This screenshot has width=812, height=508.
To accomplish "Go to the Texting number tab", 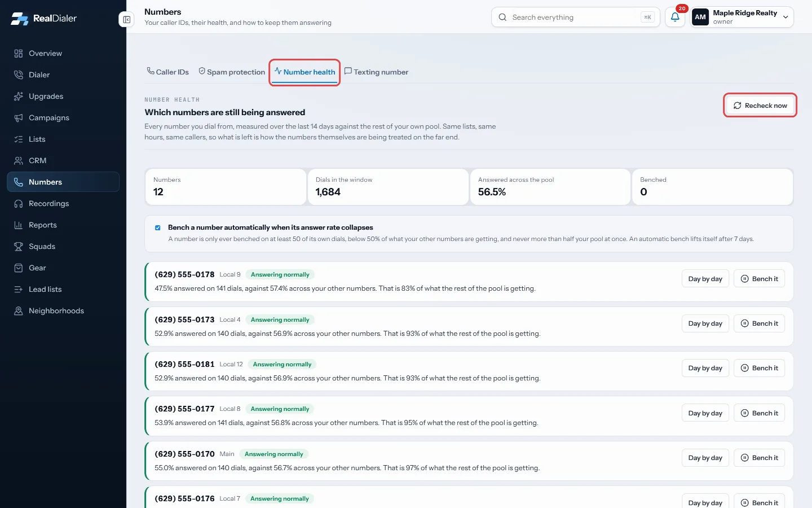I will coord(376,72).
